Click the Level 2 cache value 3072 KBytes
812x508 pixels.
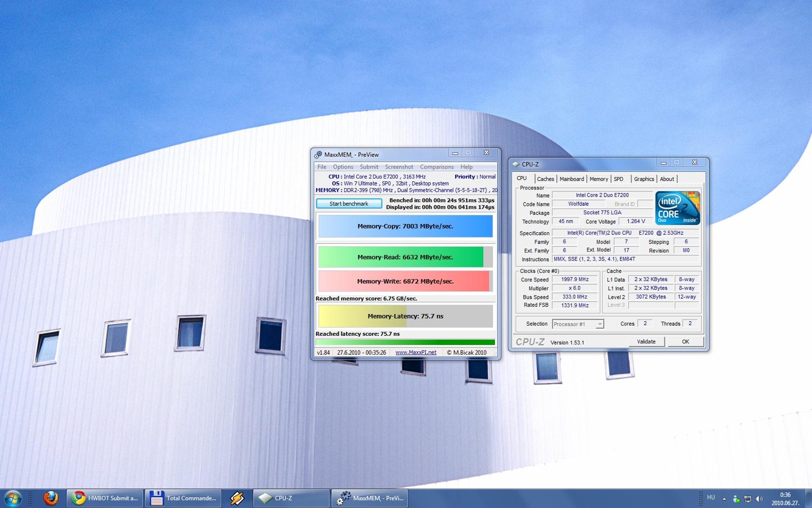(x=651, y=297)
